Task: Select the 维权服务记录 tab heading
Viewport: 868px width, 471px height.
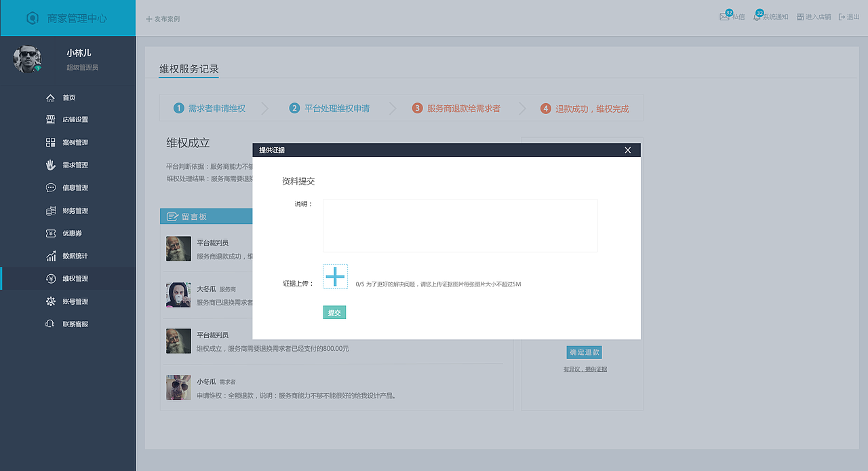Action: (x=189, y=69)
